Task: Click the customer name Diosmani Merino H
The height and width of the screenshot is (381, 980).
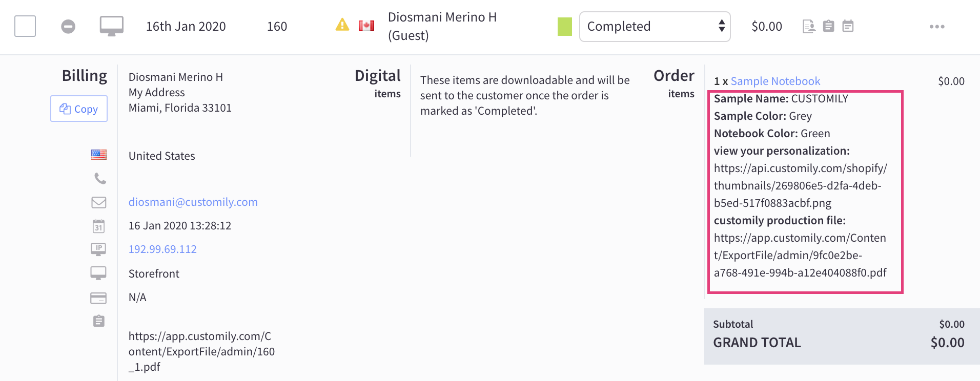Action: pyautogui.click(x=442, y=17)
